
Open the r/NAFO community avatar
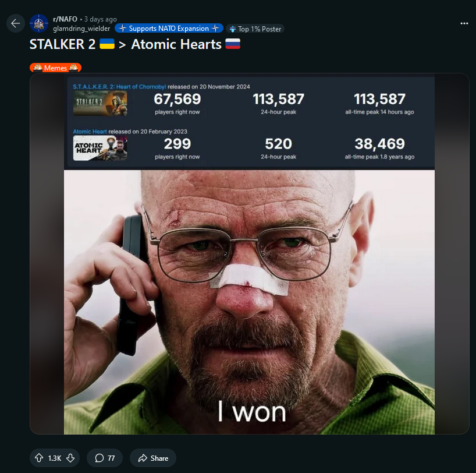39,23
